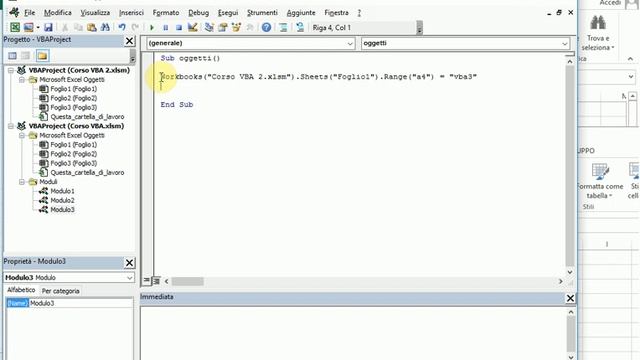Open the File menu

click(x=29, y=13)
